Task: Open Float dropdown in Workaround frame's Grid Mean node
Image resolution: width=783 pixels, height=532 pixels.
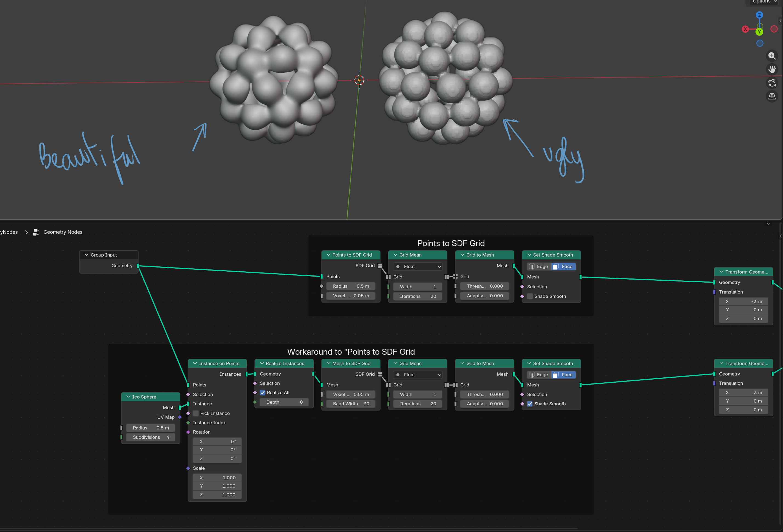Action: (x=418, y=375)
